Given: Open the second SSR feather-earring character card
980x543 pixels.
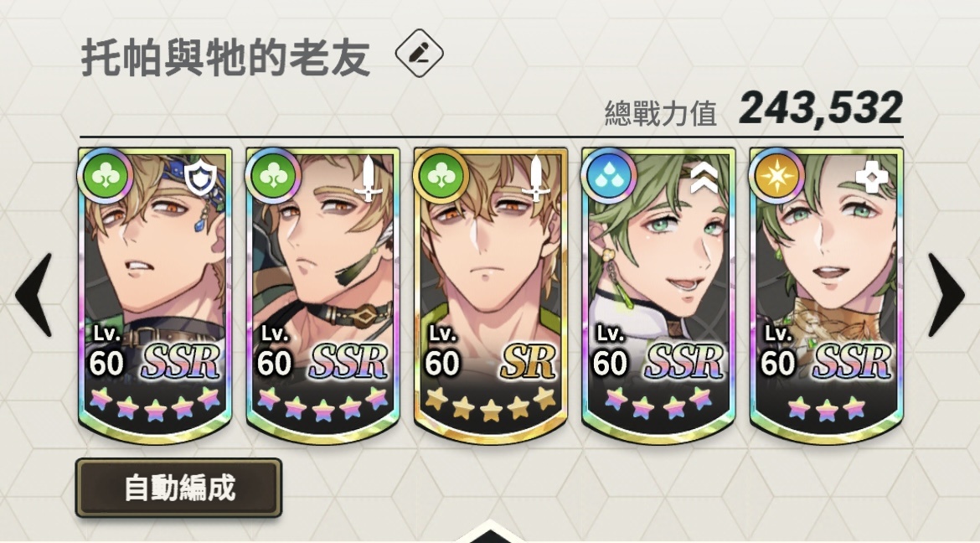Looking at the screenshot, I should [322, 295].
